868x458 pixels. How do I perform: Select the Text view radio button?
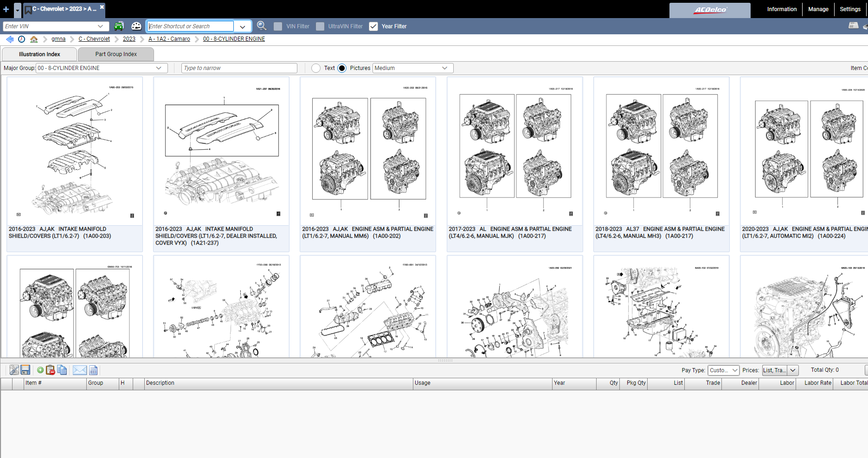316,68
